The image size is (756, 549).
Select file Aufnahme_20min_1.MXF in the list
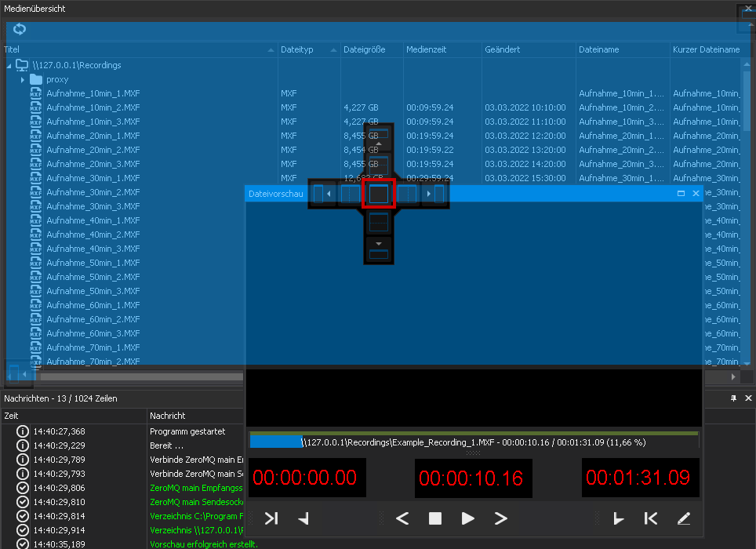(x=93, y=136)
